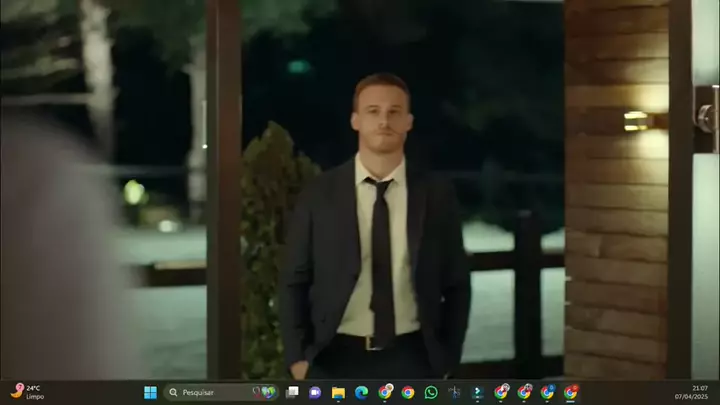
Task: Switch to Chrome window with red profile badge
Action: (x=571, y=392)
